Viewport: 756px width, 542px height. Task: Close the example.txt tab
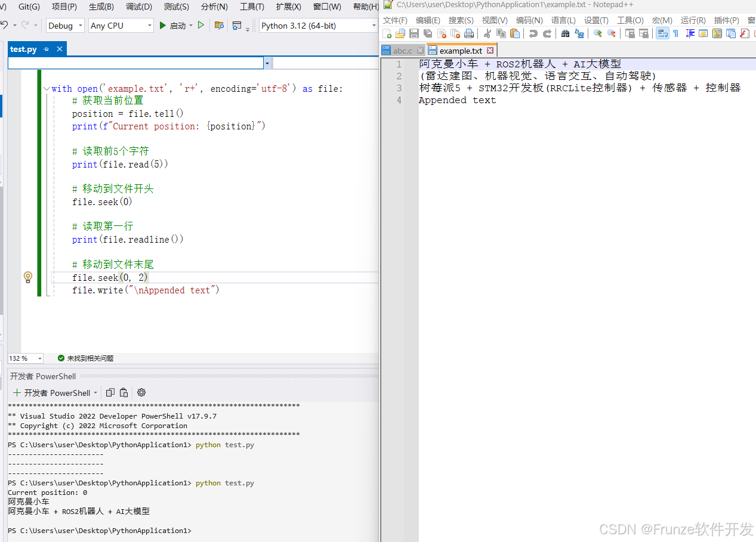tap(490, 51)
